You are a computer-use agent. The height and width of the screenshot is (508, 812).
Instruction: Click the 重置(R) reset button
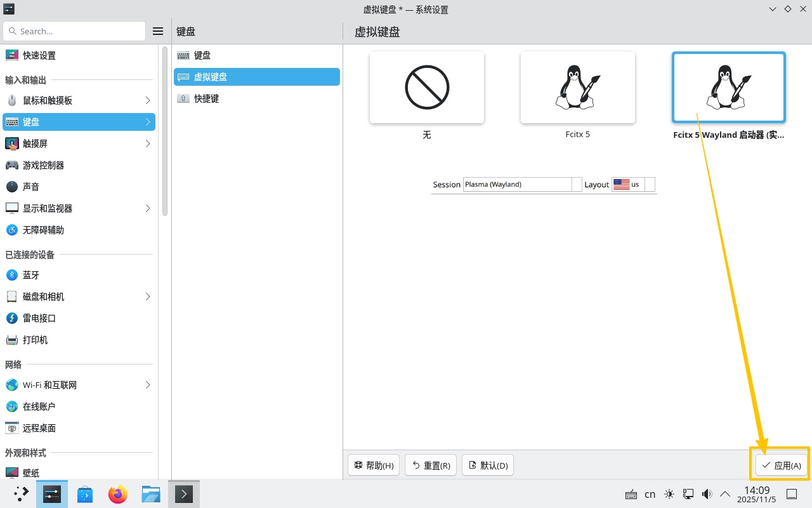tap(431, 465)
